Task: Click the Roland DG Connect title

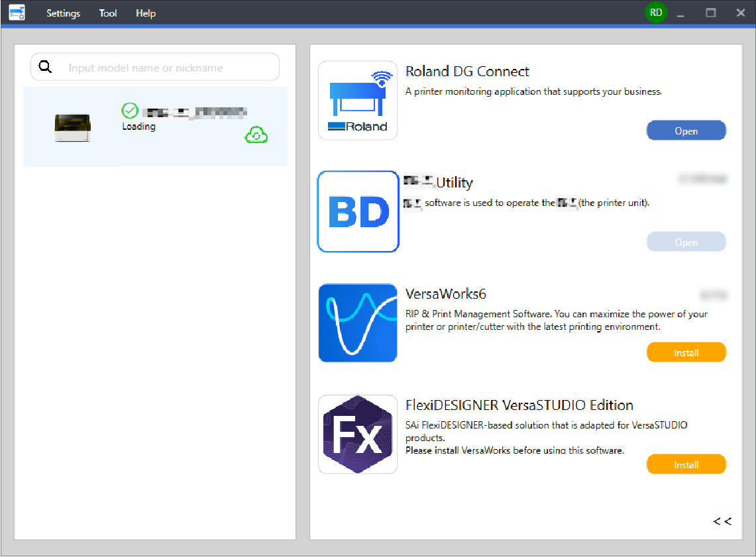Action: [467, 72]
